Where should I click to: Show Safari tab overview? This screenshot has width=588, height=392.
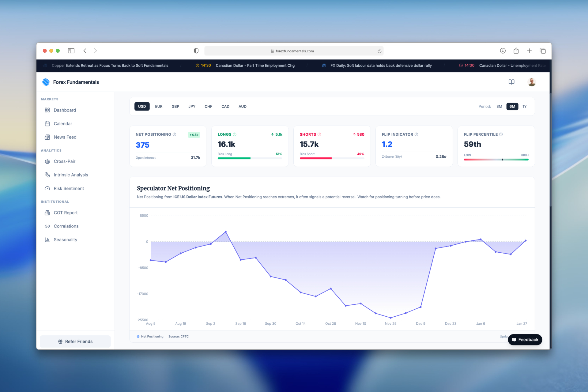pos(543,51)
